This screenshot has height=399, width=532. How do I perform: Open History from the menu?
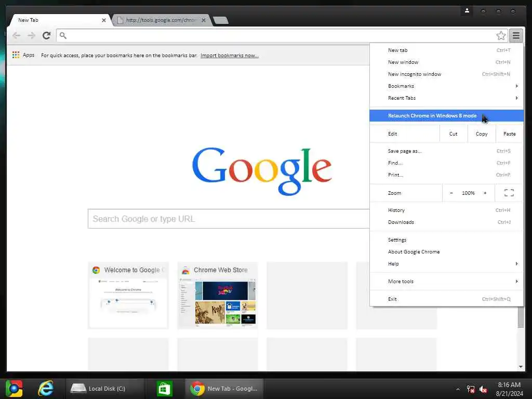coord(446,210)
